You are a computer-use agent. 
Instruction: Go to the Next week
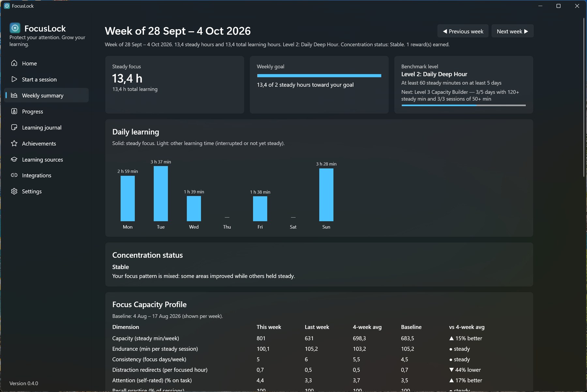click(512, 31)
